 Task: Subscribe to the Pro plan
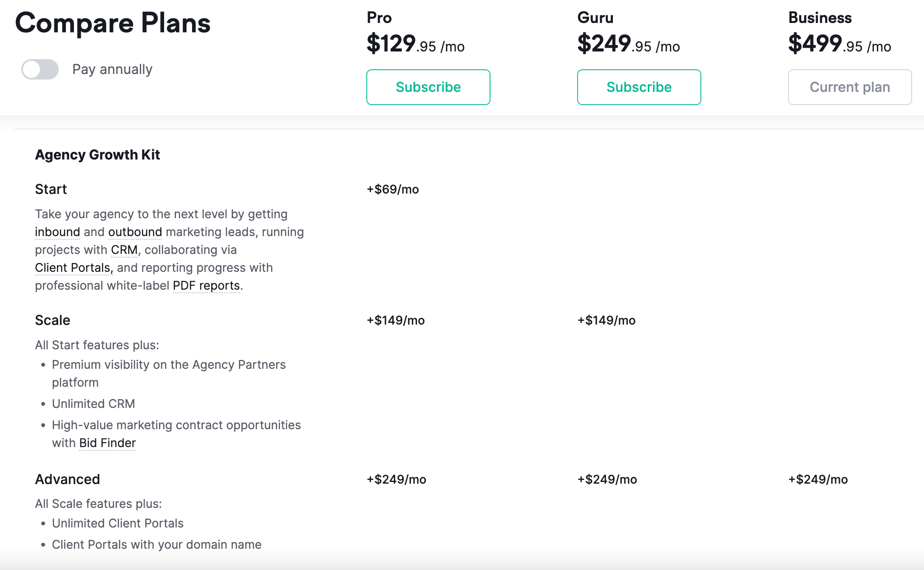point(428,87)
